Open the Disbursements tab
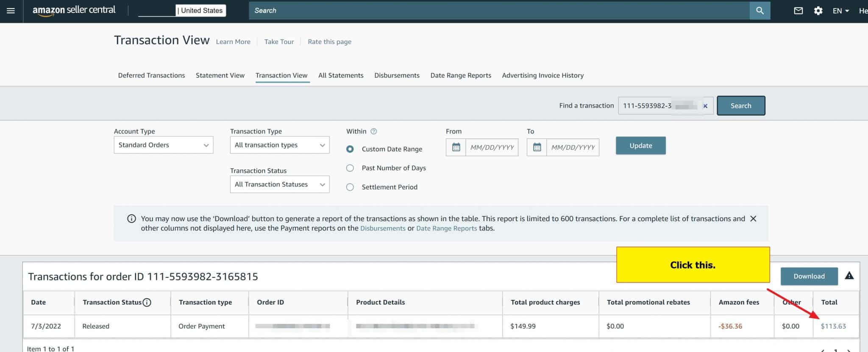The image size is (868, 352). (x=397, y=75)
